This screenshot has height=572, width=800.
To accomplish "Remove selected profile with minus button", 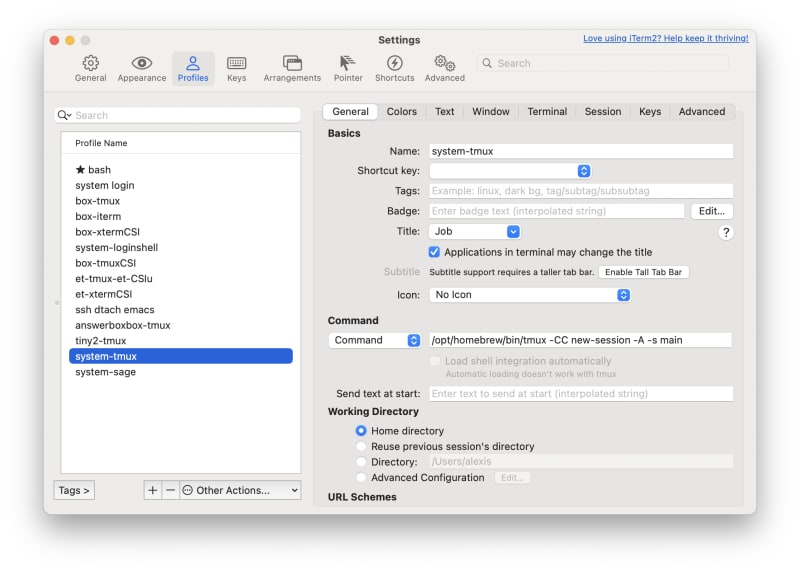I will coord(170,490).
